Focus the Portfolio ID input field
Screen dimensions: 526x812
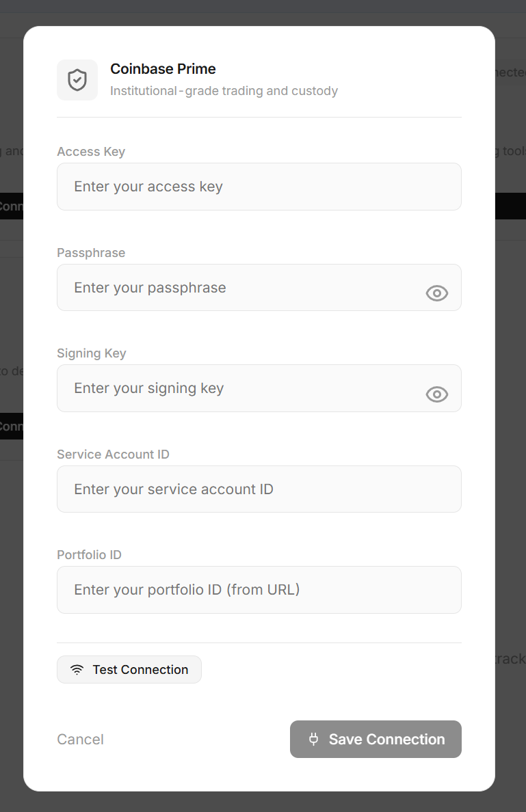click(259, 590)
